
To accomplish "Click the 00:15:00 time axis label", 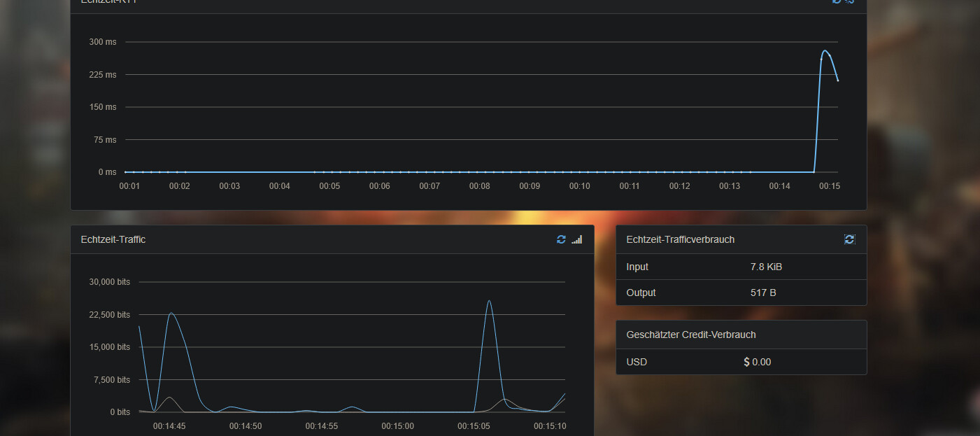I will point(397,426).
